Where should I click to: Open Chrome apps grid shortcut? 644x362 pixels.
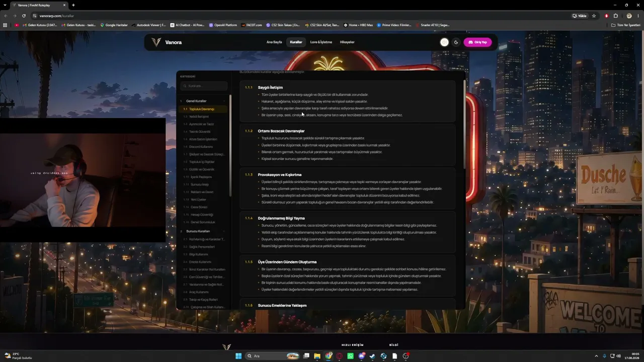5,25
